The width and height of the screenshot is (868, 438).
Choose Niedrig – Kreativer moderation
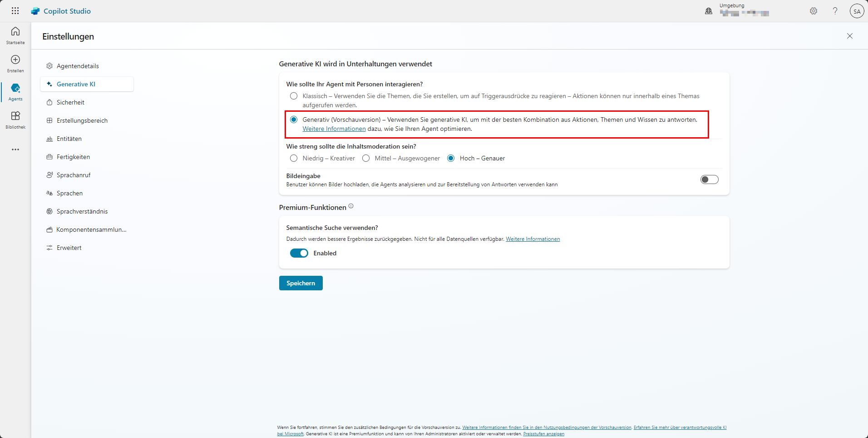294,158
